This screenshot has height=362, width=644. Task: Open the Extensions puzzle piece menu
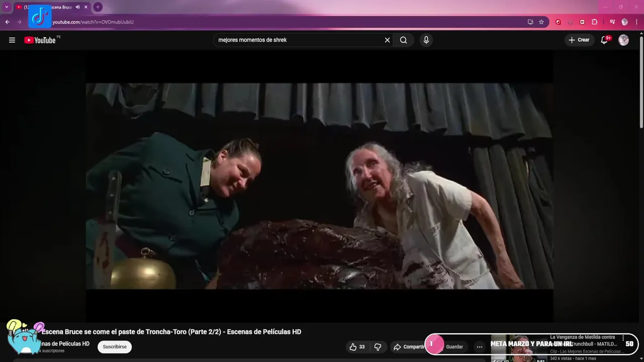click(594, 22)
